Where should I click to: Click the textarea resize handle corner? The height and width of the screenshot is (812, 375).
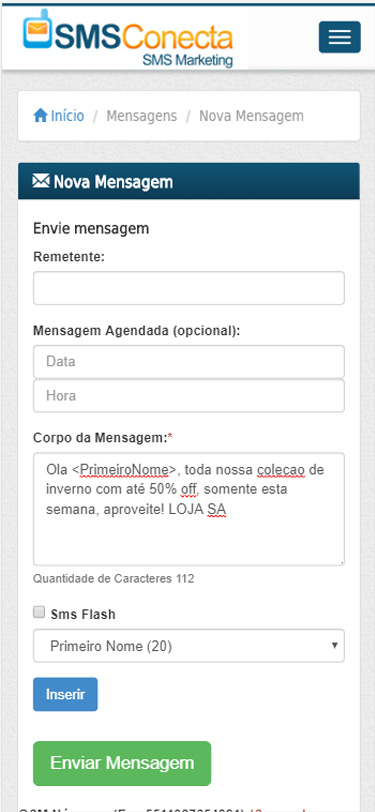point(341,561)
